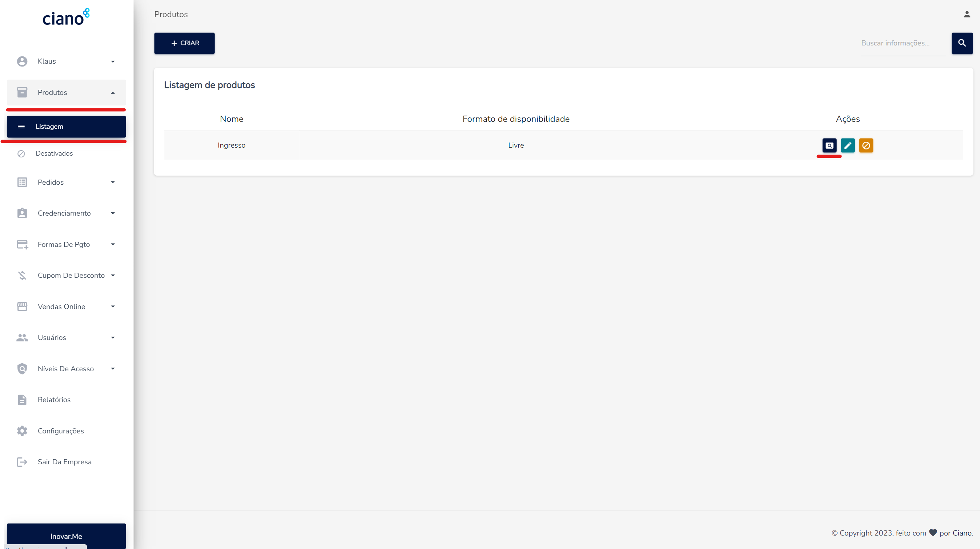980x549 pixels.
Task: Expand the Credenciamento menu arrow
Action: (x=113, y=213)
